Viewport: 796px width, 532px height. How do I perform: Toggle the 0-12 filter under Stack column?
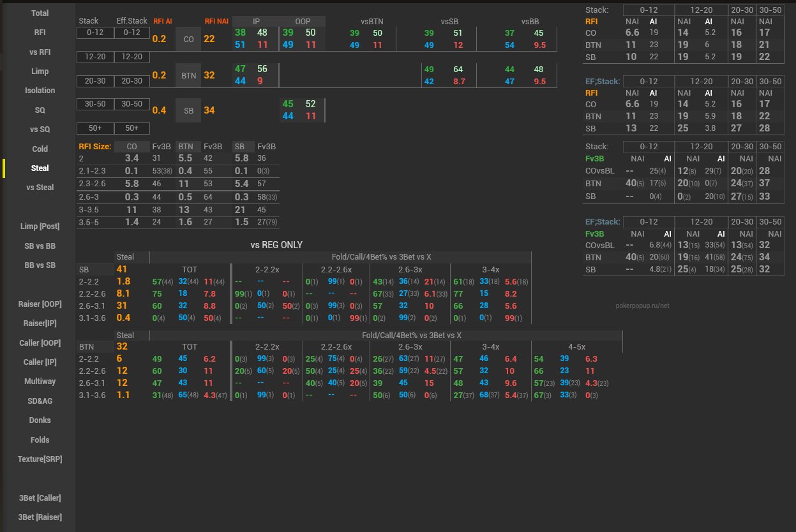95,33
